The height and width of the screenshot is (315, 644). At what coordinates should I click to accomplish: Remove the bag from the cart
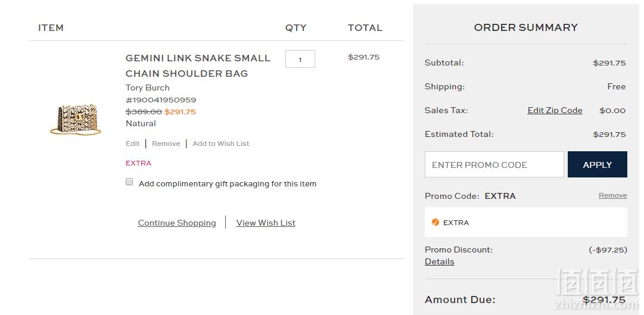click(166, 144)
